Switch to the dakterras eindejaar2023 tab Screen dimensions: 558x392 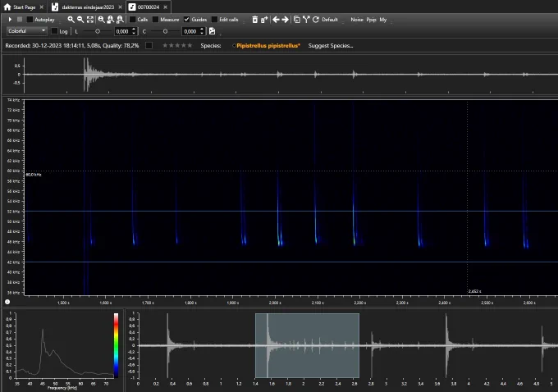[x=88, y=7]
